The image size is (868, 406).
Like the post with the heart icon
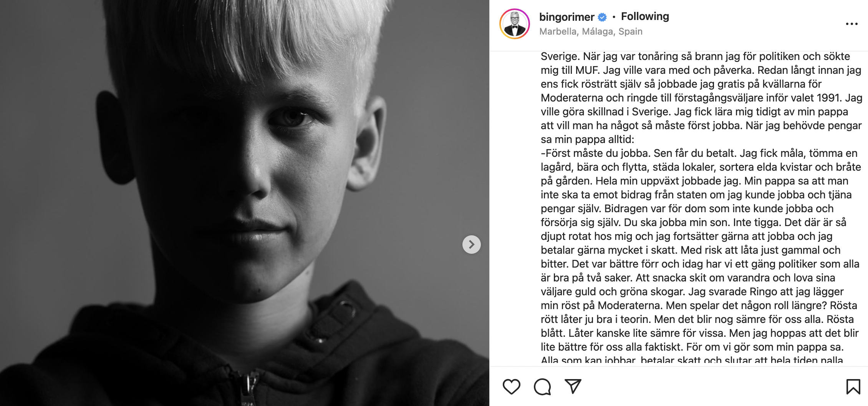pyautogui.click(x=512, y=386)
